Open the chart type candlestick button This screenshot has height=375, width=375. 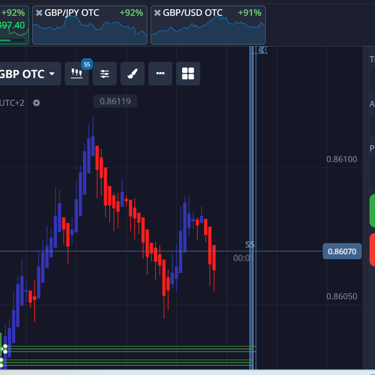click(77, 73)
